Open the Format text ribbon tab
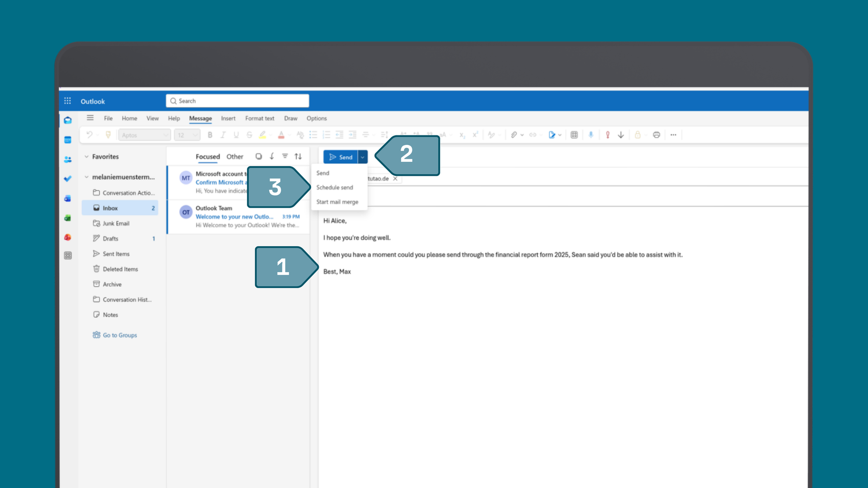The height and width of the screenshot is (488, 868). [259, 118]
